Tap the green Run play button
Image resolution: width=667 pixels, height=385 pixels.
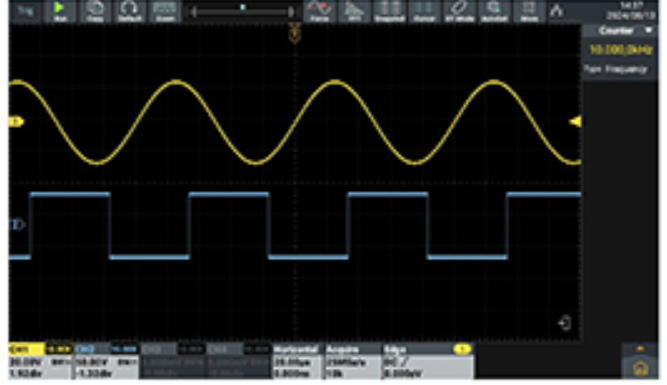coord(60,11)
